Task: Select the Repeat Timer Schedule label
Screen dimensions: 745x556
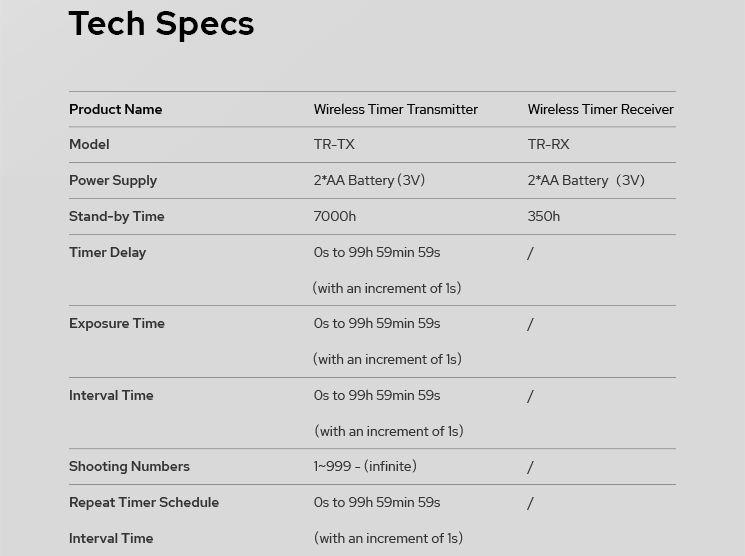Action: click(x=144, y=502)
